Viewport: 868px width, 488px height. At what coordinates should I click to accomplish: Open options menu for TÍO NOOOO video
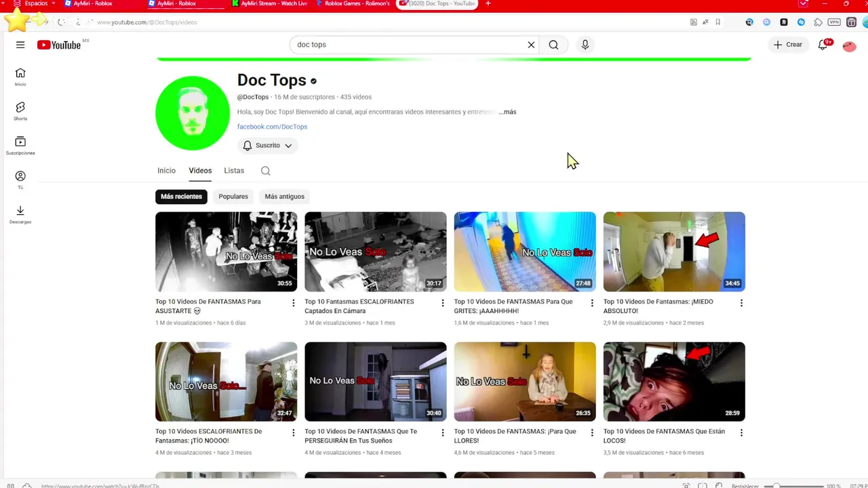click(x=293, y=432)
